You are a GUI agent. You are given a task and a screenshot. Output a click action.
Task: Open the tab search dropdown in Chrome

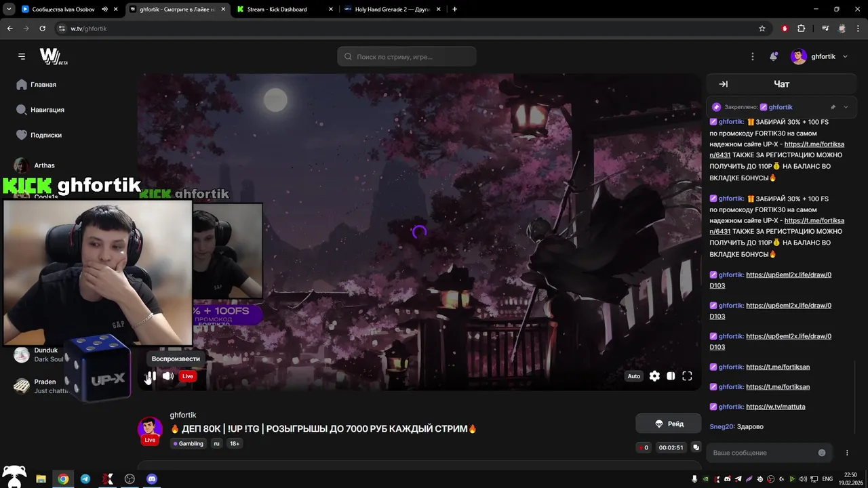pyautogui.click(x=8, y=9)
